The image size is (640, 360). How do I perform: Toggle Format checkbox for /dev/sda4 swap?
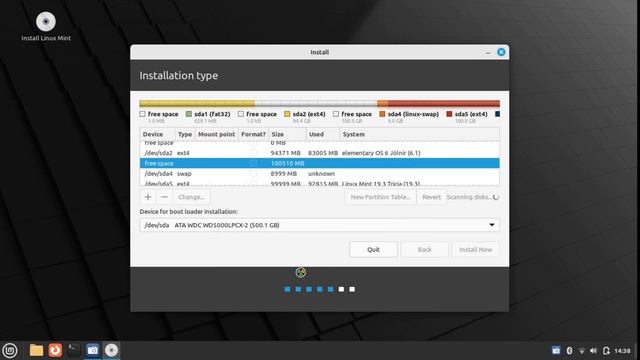coord(253,173)
